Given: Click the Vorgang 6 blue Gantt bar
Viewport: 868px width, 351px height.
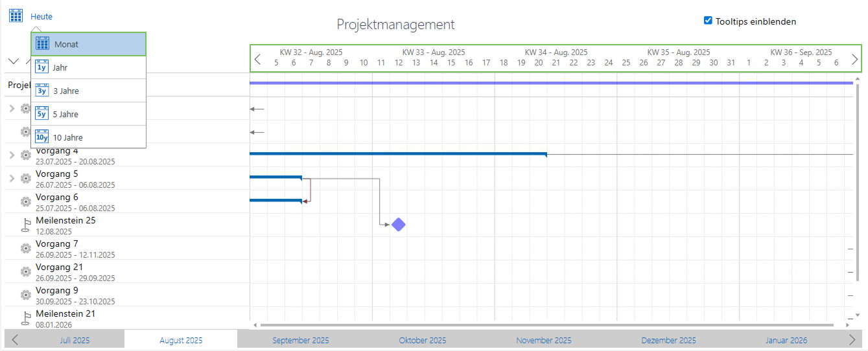Looking at the screenshot, I should tap(276, 200).
